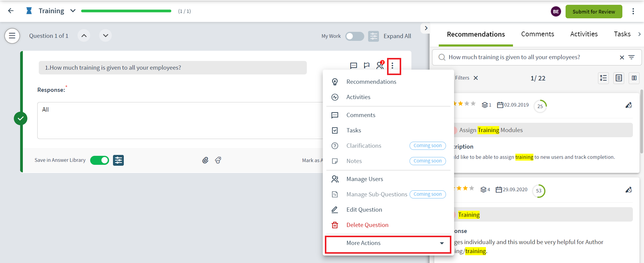Toggle the My Work switch
The image size is (644, 263).
[355, 36]
